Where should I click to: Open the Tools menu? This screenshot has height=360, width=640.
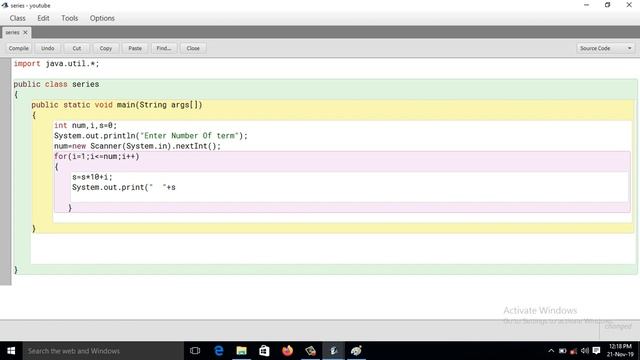coord(69,18)
